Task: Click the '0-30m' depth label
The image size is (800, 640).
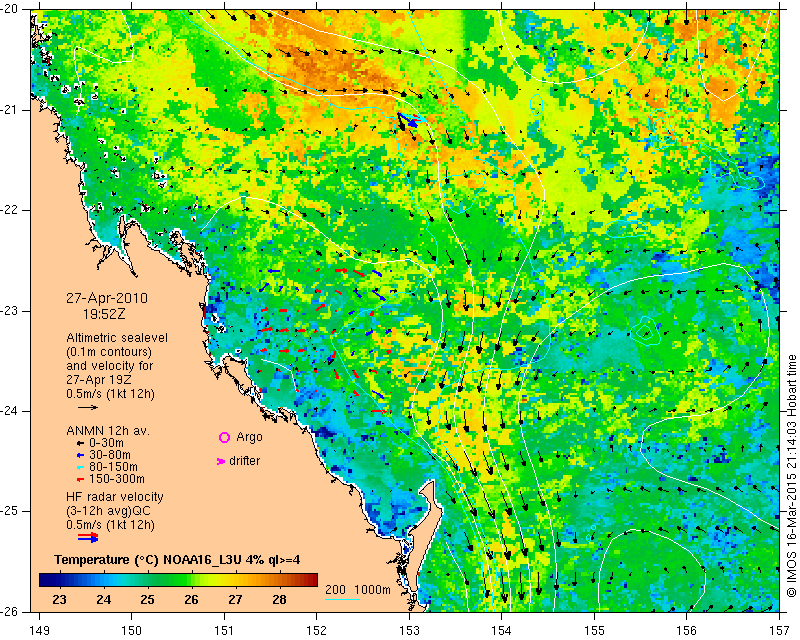Action: click(106, 443)
